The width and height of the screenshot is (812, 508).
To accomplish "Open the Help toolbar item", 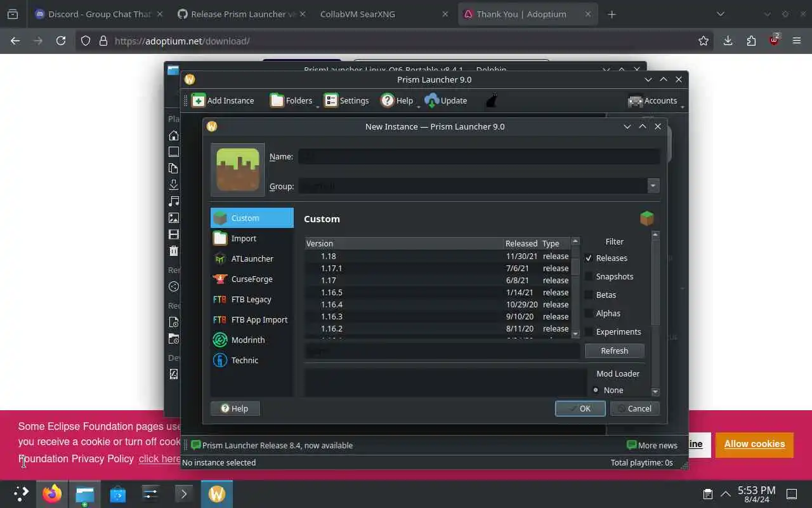I will point(397,100).
